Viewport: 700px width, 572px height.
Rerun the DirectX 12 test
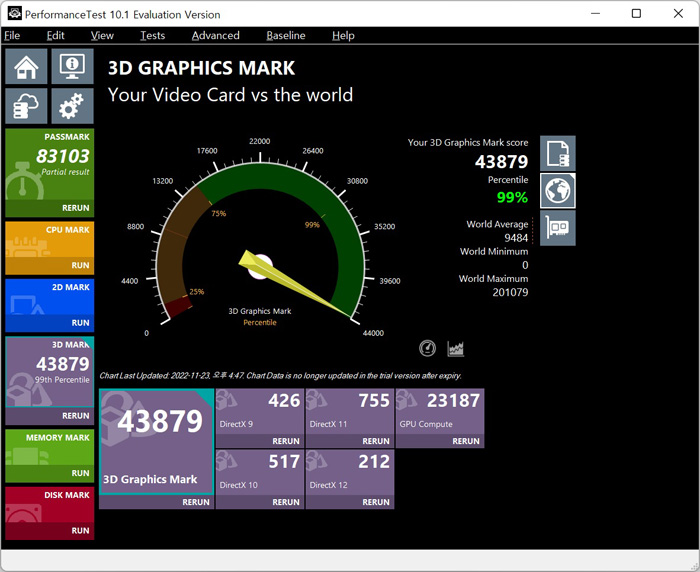[x=375, y=502]
